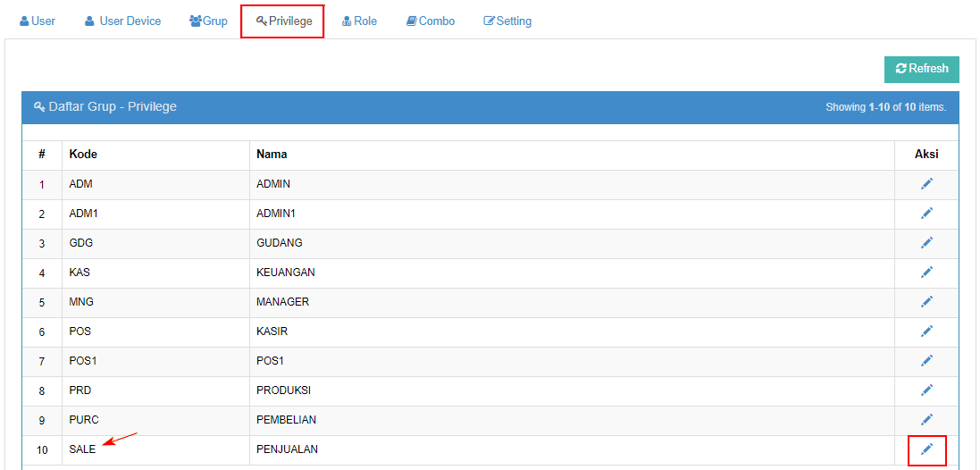Open the User Device tab
This screenshot has height=470, width=980.
click(122, 21)
